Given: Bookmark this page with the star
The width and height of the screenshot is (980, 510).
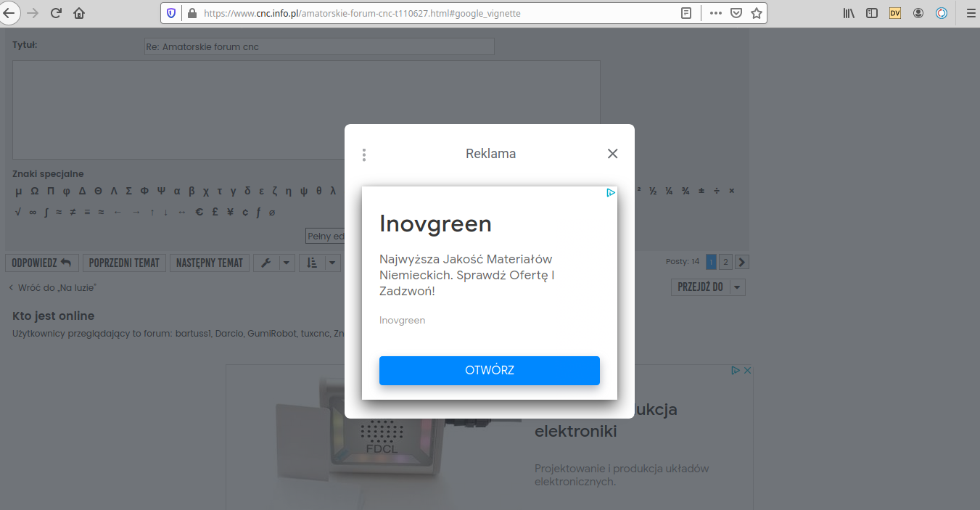Looking at the screenshot, I should 756,13.
